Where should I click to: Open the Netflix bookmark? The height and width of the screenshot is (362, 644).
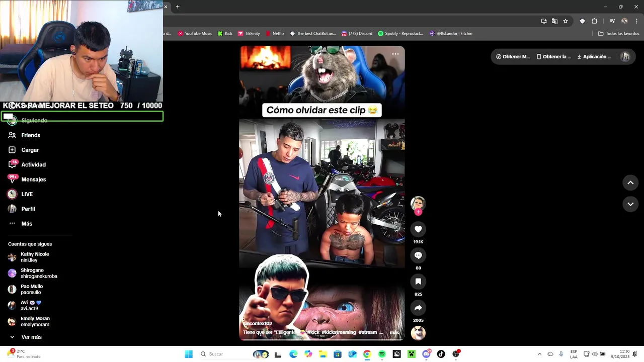(x=275, y=34)
